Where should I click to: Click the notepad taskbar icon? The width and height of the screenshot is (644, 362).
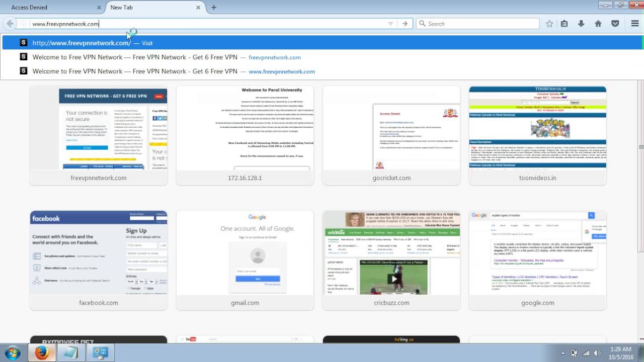click(x=71, y=352)
